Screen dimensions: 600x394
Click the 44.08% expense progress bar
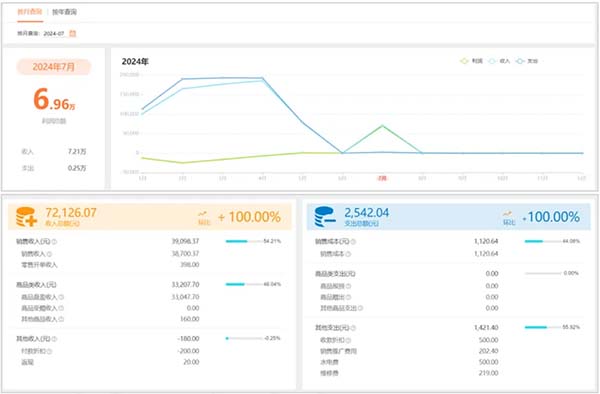point(543,241)
